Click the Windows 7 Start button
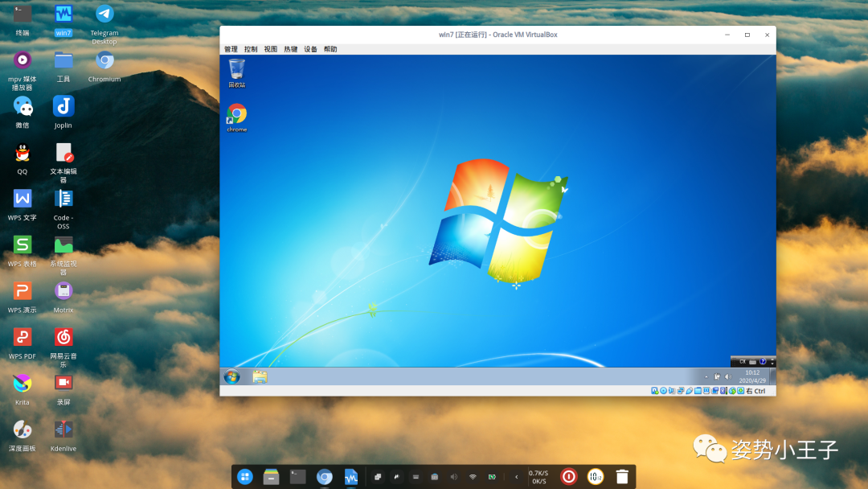The image size is (868, 489). [x=232, y=376]
